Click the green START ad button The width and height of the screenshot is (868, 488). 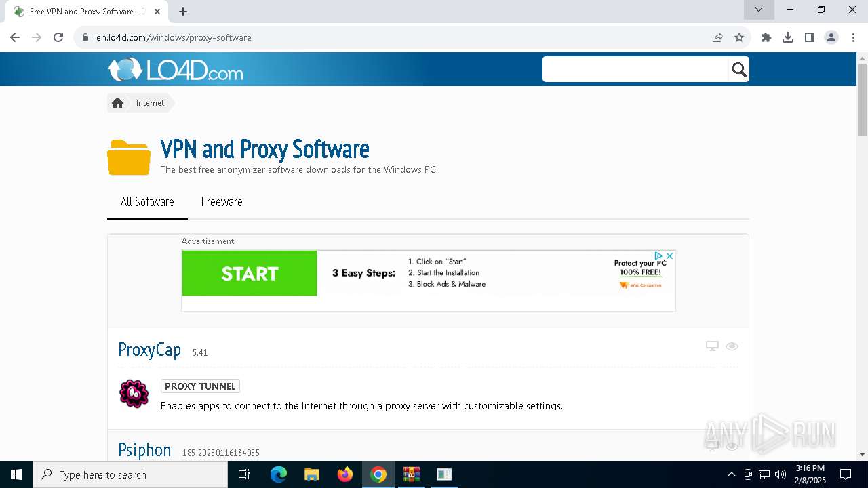coord(250,273)
